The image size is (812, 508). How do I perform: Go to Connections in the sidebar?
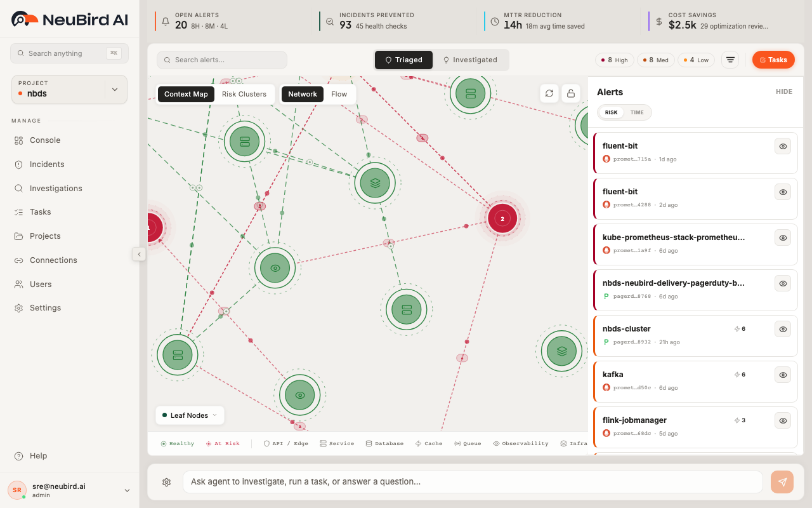[x=53, y=260]
